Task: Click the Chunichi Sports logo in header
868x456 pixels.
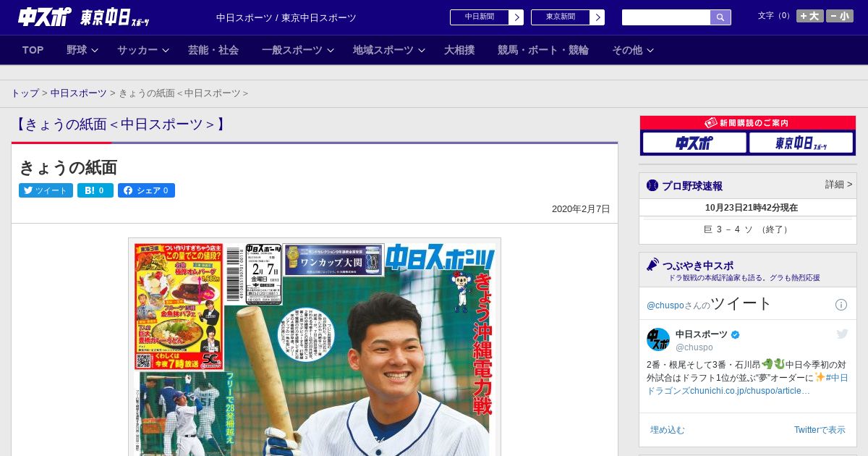Action: coord(45,17)
